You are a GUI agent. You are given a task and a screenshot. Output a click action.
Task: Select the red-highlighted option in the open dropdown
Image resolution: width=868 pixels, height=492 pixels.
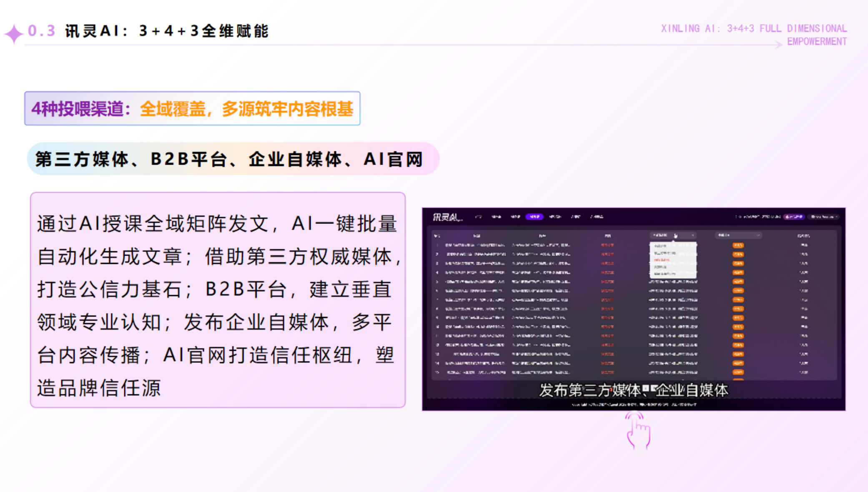point(662,260)
